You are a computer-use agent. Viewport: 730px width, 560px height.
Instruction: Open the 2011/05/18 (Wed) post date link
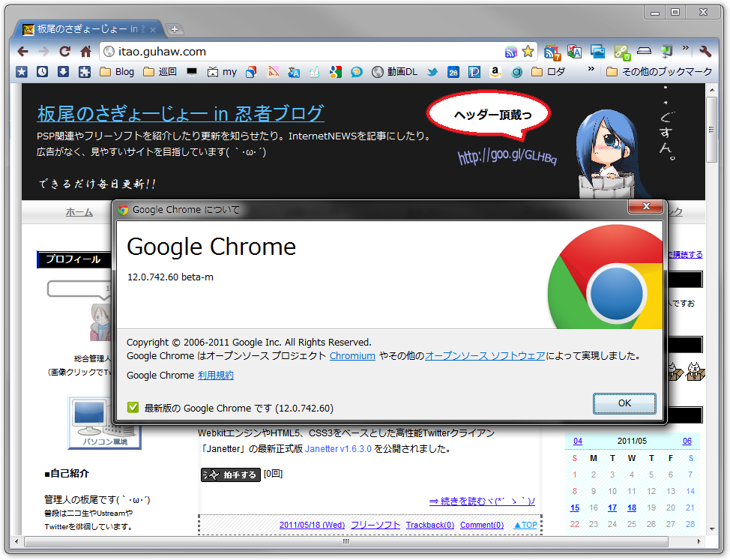[x=312, y=525]
